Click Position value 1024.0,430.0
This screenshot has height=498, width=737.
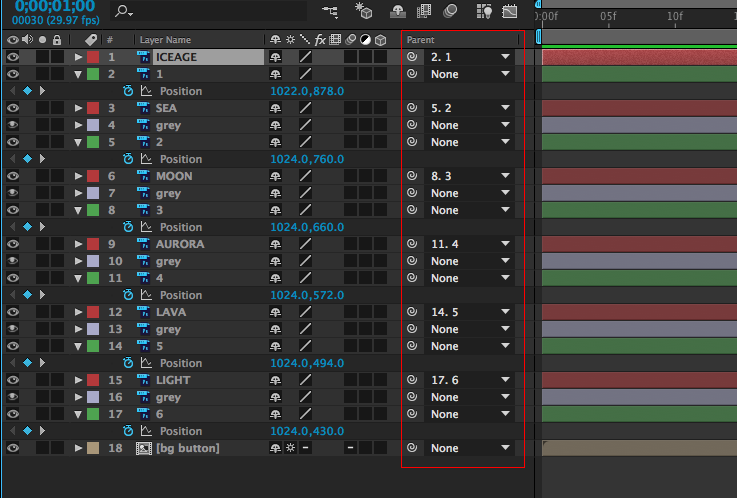307,431
